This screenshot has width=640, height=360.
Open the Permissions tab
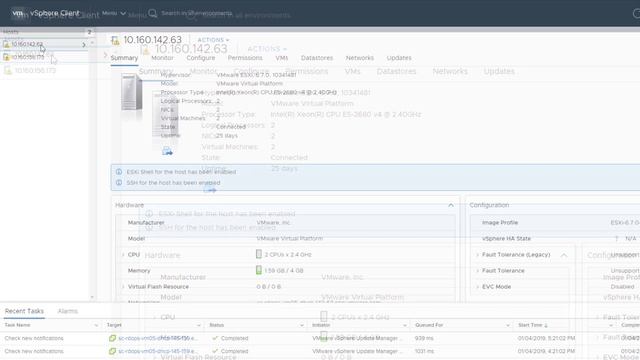[245, 58]
